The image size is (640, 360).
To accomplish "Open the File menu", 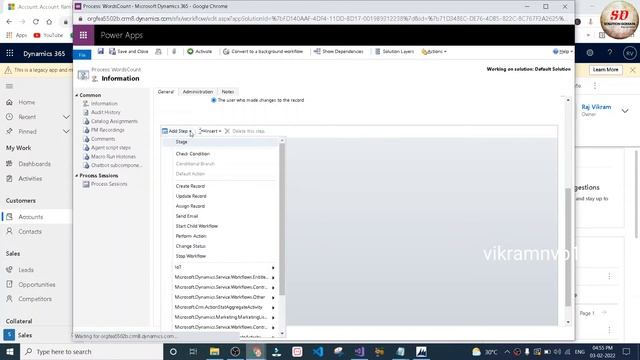I will (82, 55).
